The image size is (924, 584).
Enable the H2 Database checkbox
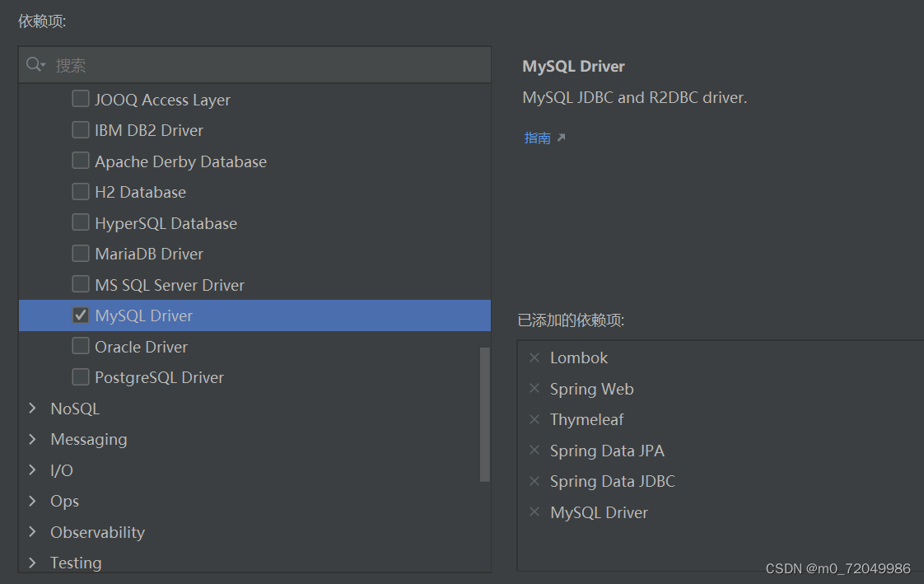pos(81,192)
